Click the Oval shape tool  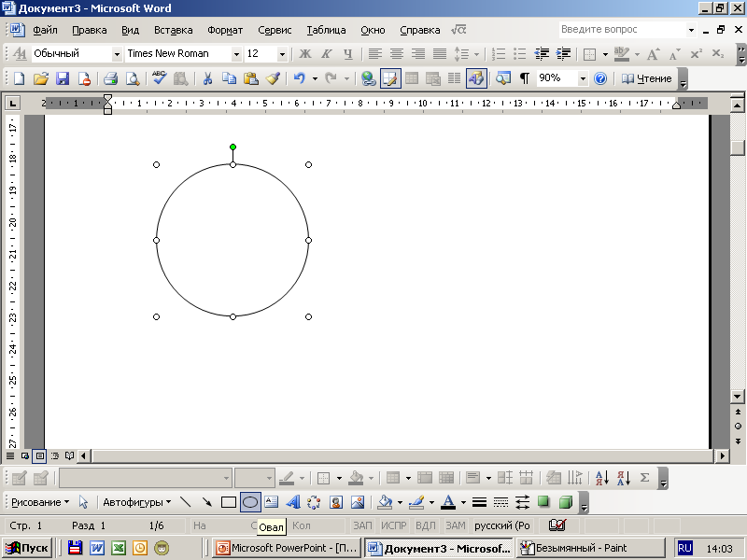coord(250,502)
